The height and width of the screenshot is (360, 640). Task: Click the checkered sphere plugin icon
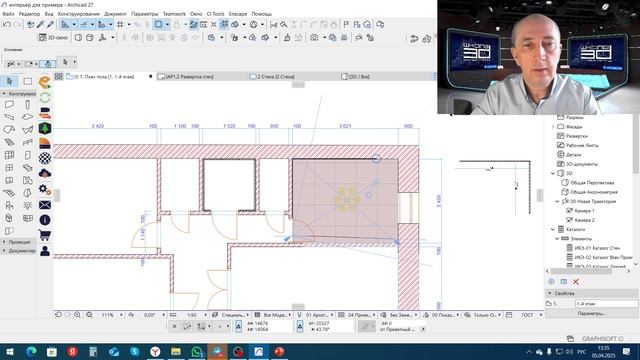tap(45, 158)
